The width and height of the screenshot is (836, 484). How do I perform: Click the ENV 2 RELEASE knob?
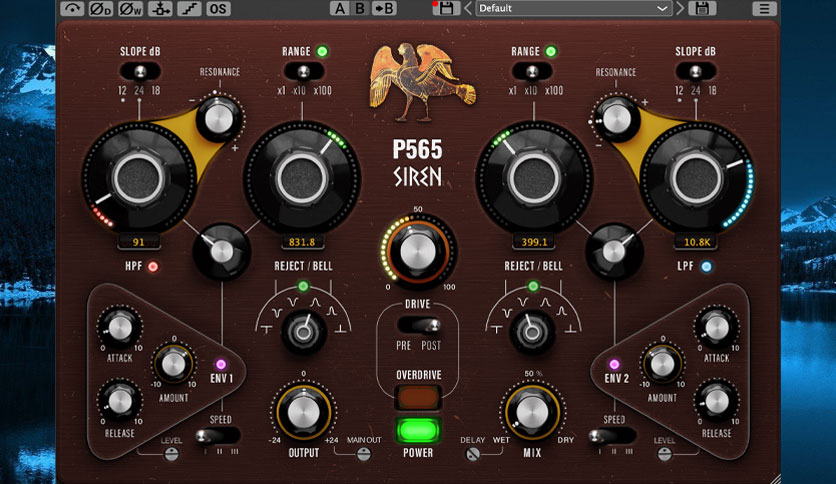717,401
